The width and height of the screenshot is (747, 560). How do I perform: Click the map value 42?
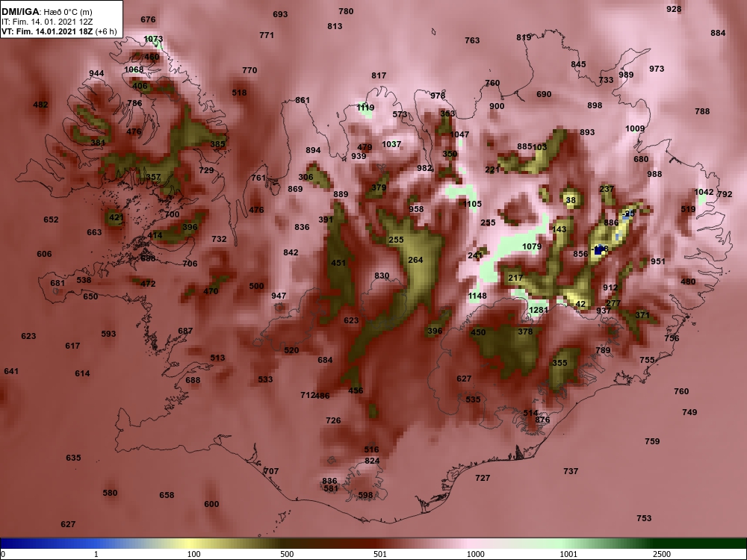click(580, 305)
